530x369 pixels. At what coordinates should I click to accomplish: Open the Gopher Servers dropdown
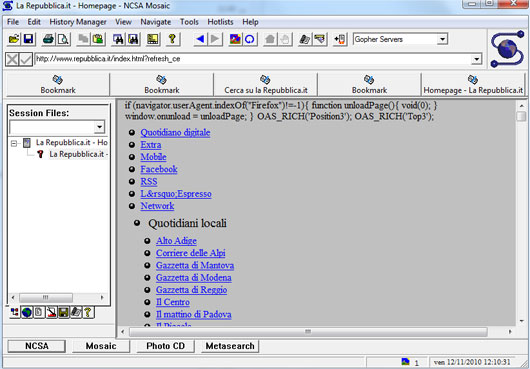coord(441,39)
